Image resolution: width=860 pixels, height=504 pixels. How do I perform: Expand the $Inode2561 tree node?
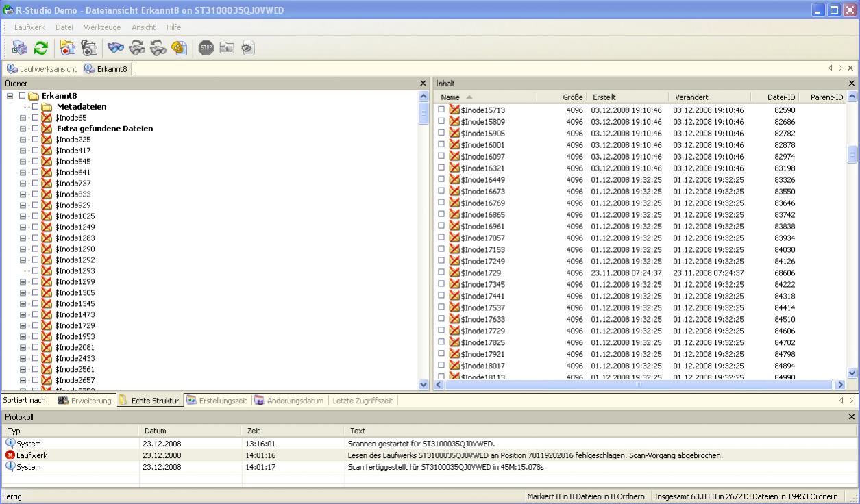tap(23, 370)
